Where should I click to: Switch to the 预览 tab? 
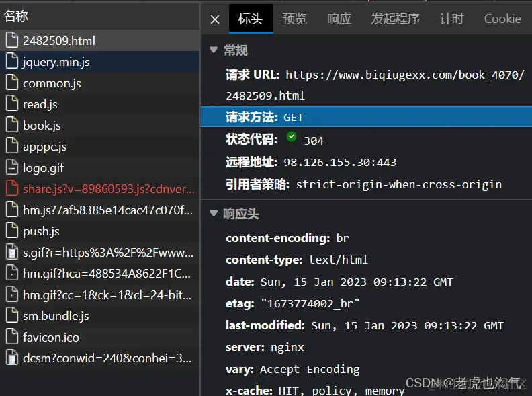point(294,19)
